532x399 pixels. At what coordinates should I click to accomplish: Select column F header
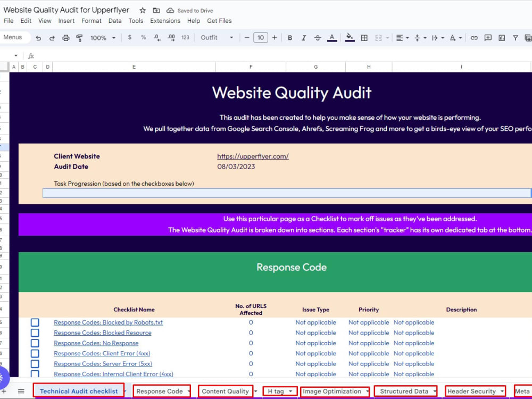pyautogui.click(x=251, y=67)
